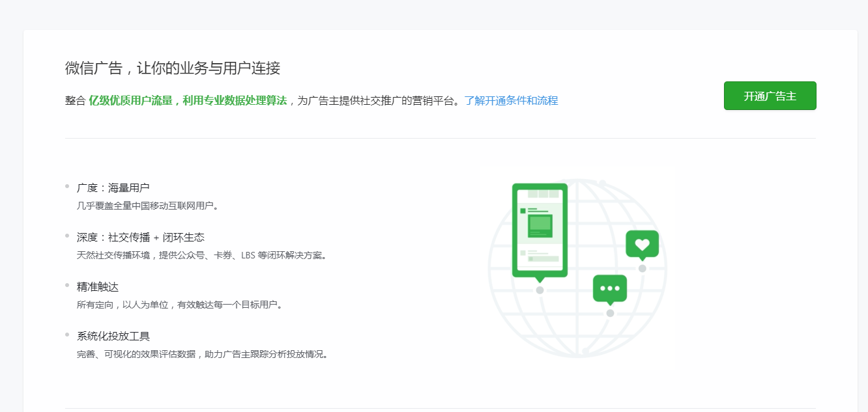Click the three-dots chat bubble icon

610,289
